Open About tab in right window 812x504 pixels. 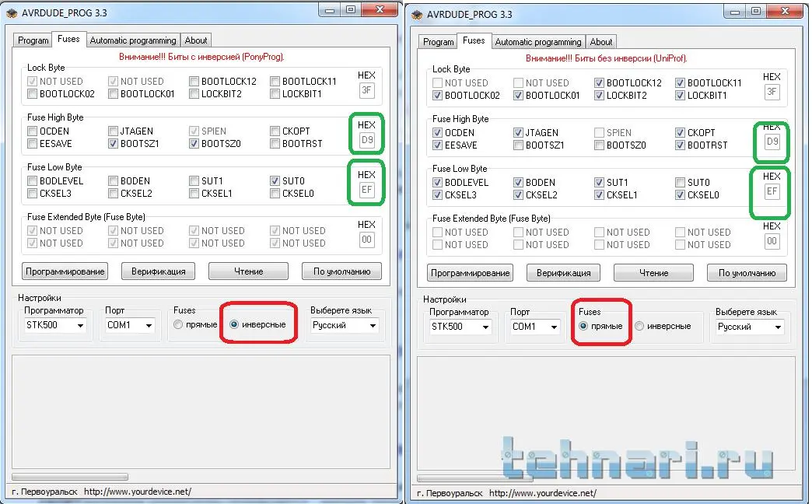point(600,42)
